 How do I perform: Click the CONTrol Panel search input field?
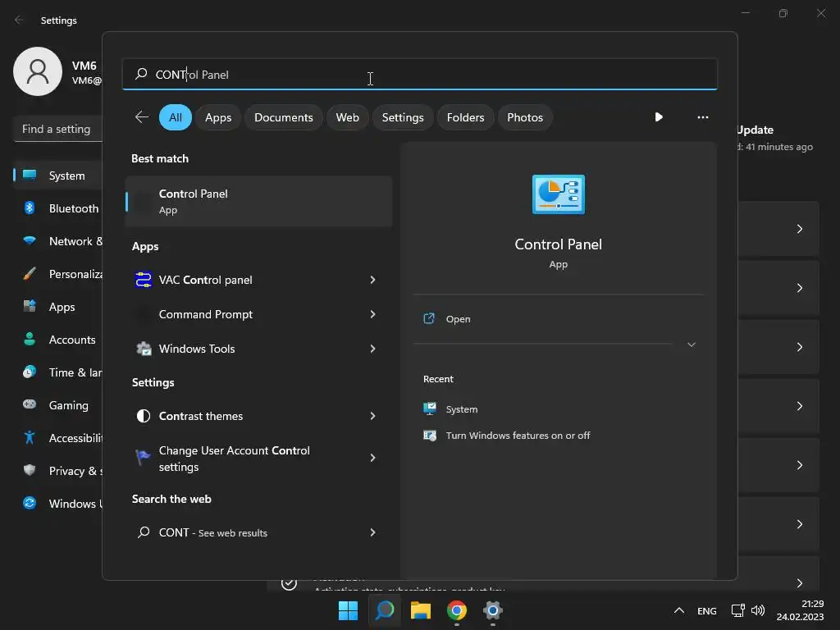[419, 74]
